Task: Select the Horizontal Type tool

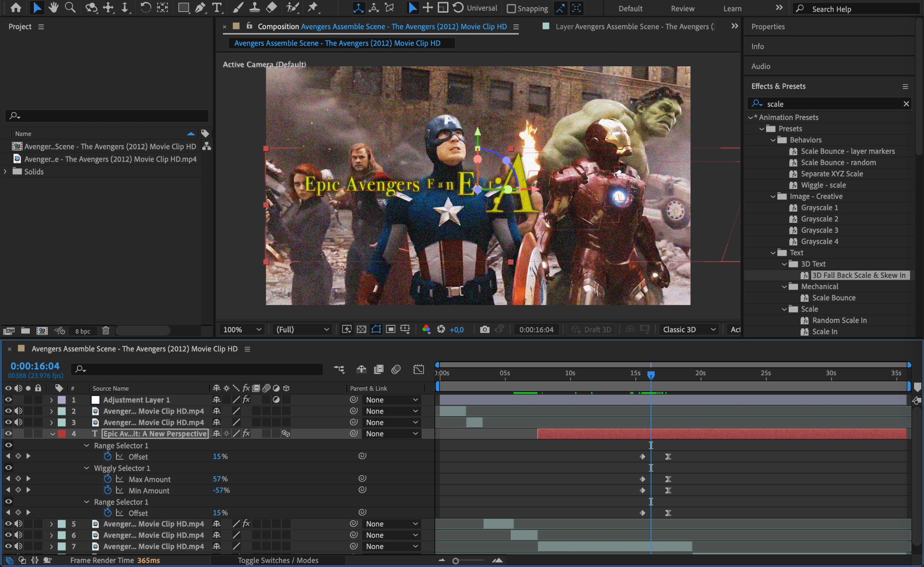Action: (217, 8)
